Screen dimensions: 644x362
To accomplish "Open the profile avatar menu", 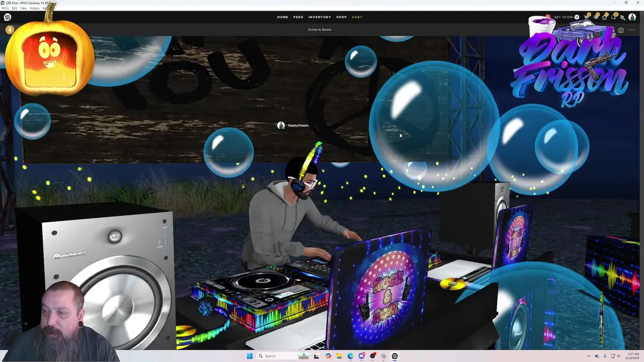I will [632, 17].
